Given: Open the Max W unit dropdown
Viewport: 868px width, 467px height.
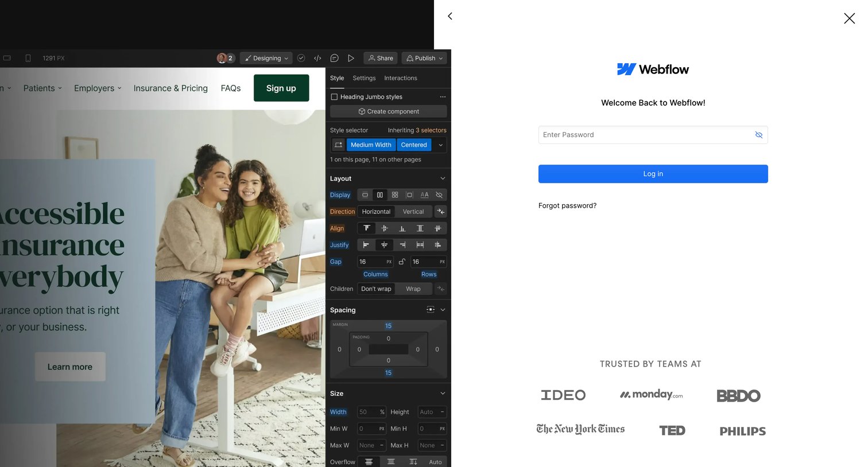Looking at the screenshot, I should [x=381, y=445].
